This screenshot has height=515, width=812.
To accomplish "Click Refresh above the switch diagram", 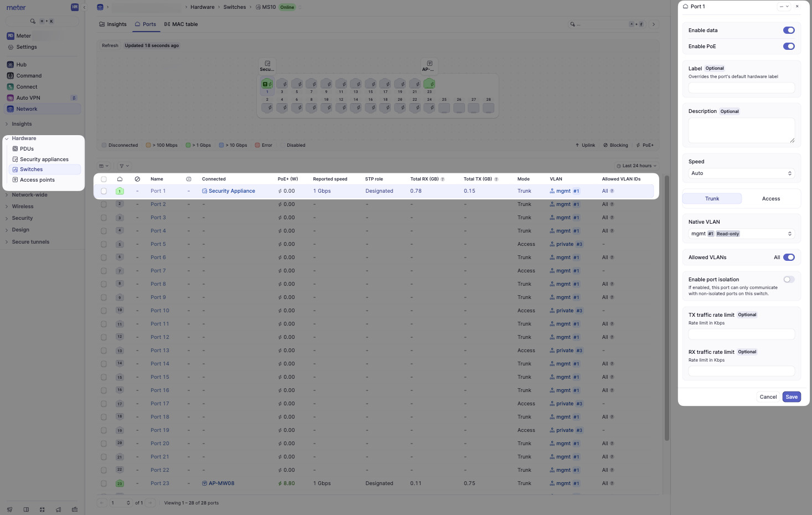I will 109,45.
